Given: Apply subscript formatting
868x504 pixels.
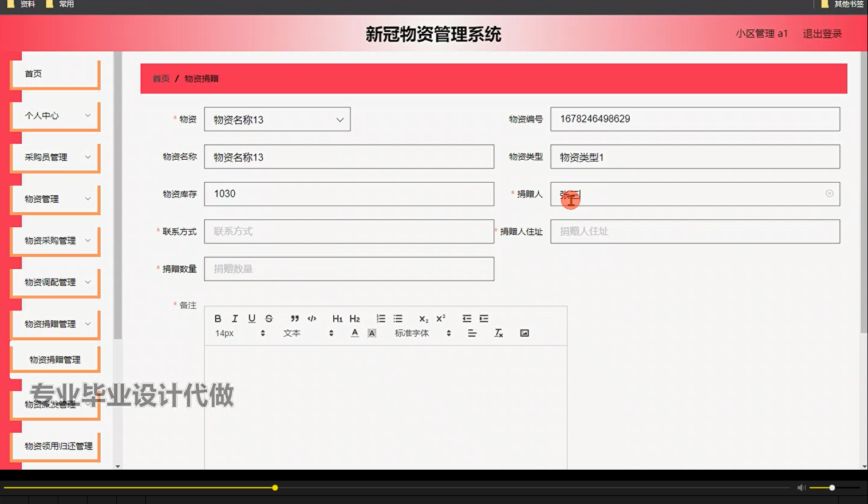Looking at the screenshot, I should pos(423,318).
